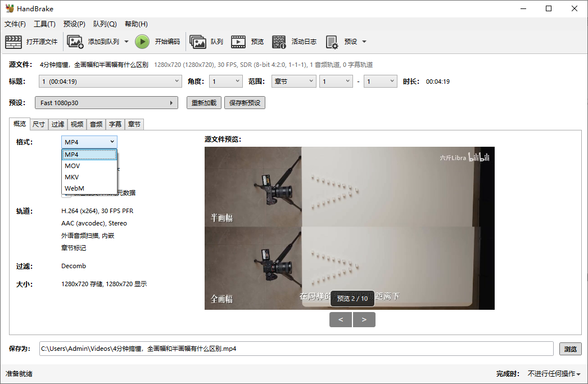Open the 队列(Q) menu

[105, 24]
